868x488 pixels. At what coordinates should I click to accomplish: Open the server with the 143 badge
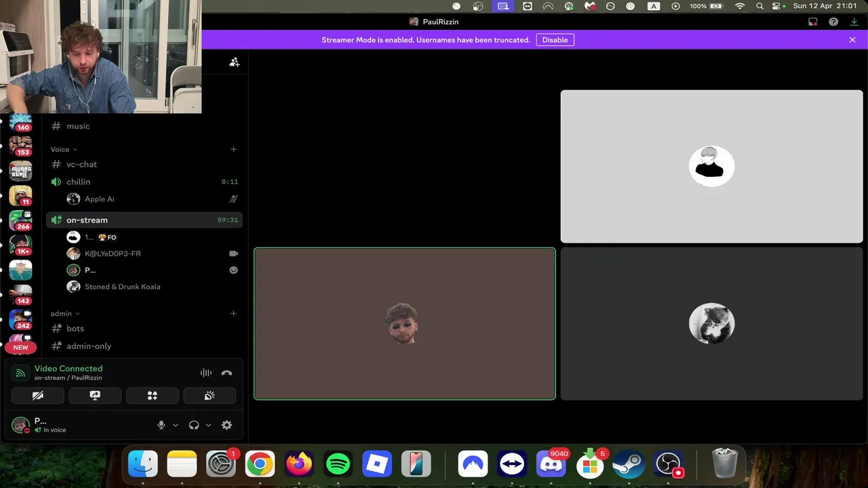pyautogui.click(x=20, y=294)
